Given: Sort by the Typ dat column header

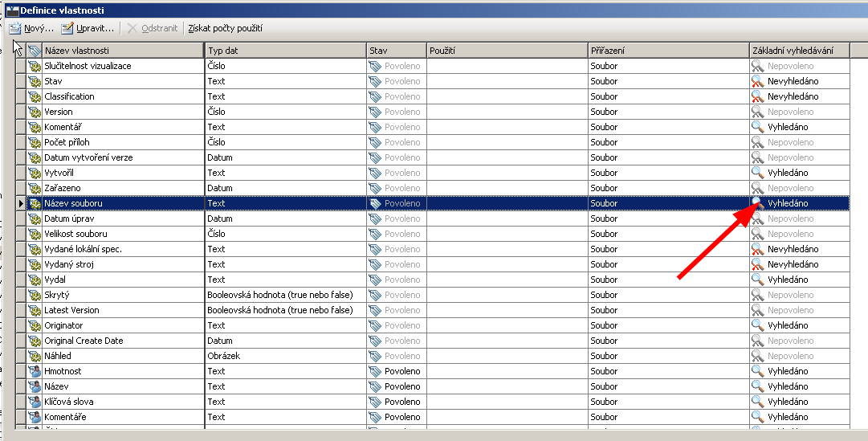Looking at the screenshot, I should tap(285, 51).
